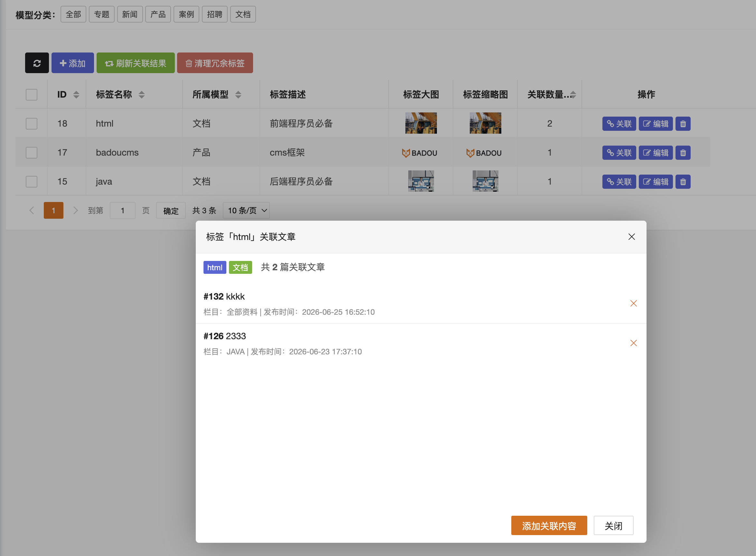Toggle the select-all checkbox in header

(x=32, y=95)
